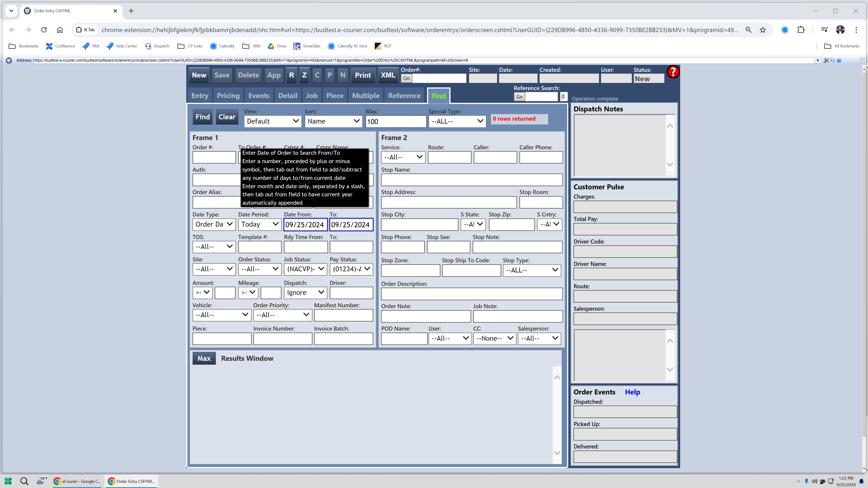
Task: Click Dispatch Notes scrollbar up arrow
Action: pos(670,126)
